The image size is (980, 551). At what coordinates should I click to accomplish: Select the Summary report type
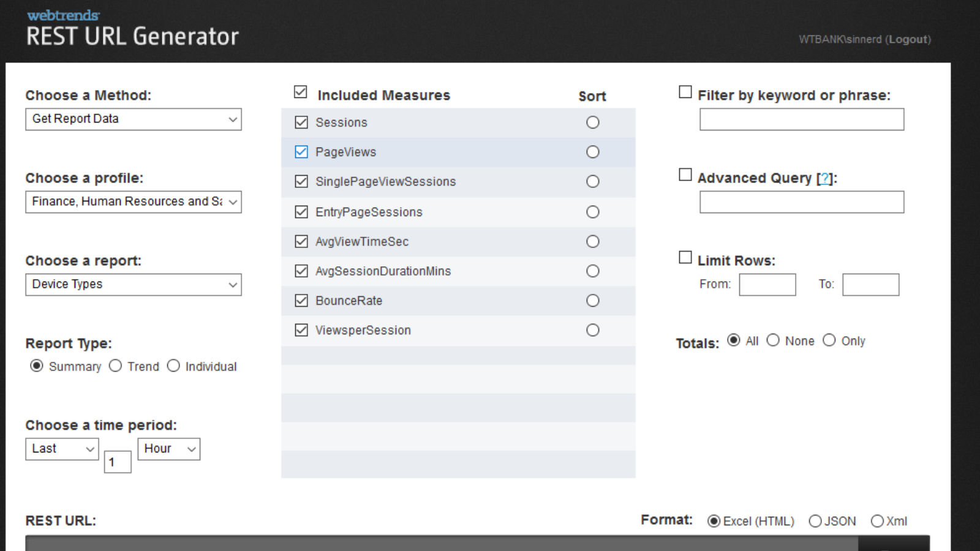(37, 365)
